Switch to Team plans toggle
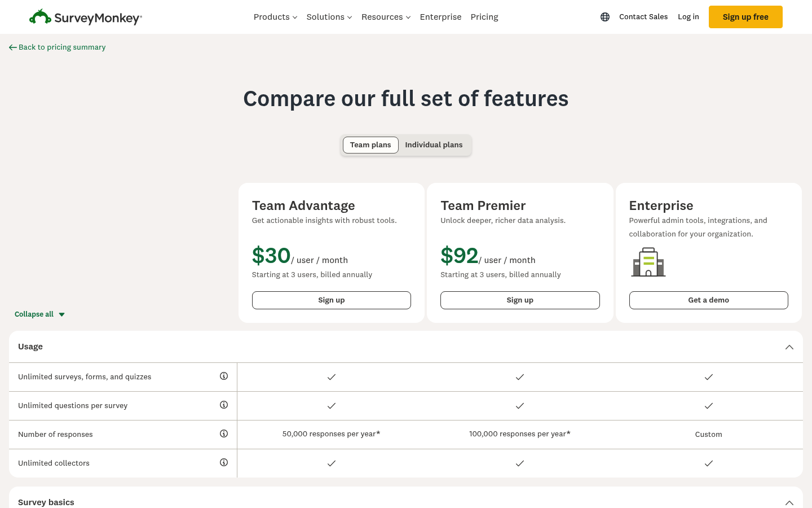This screenshot has height=508, width=812. pos(370,145)
